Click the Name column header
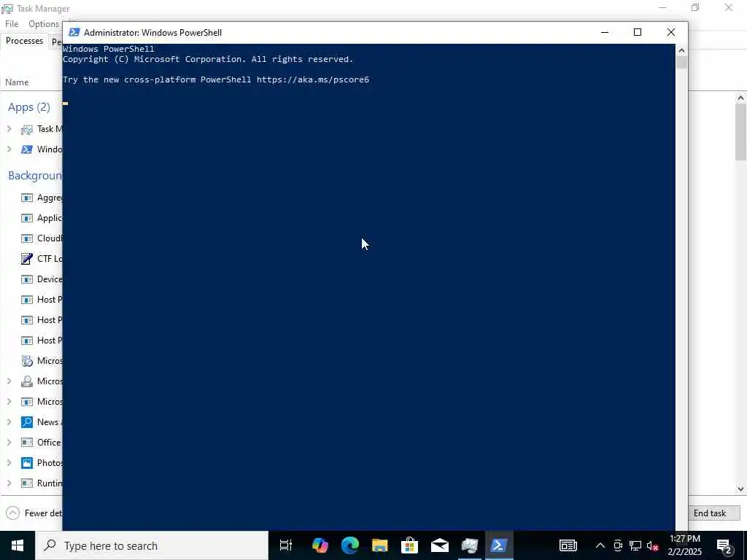Screen dimensions: 747x560 (17, 82)
